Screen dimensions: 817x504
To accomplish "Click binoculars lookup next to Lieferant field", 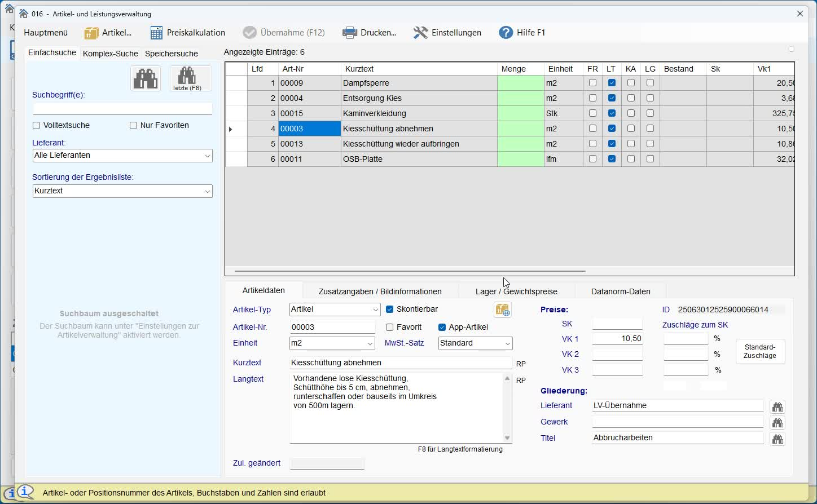I will click(x=778, y=406).
